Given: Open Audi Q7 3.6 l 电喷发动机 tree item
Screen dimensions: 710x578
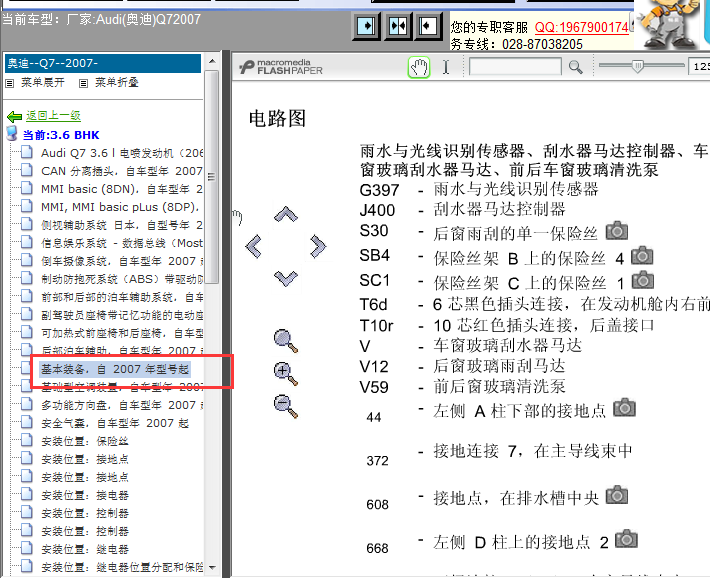Looking at the screenshot, I should coord(122,153).
